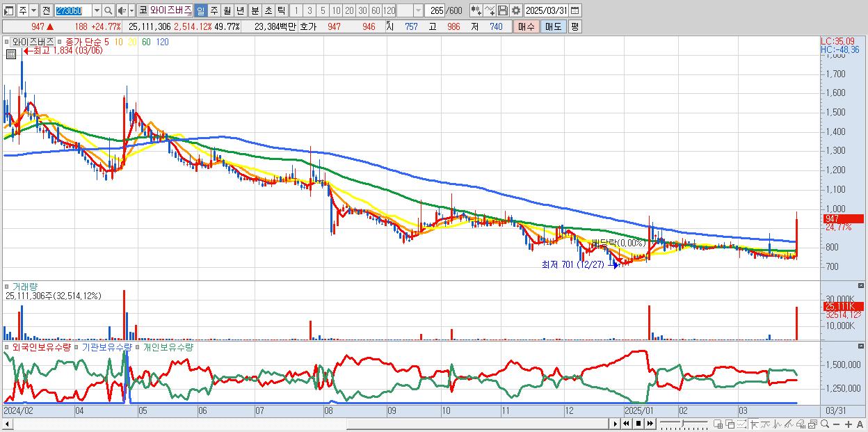Select interval 60 button
Screen dimensions: 868x432
(376, 10)
